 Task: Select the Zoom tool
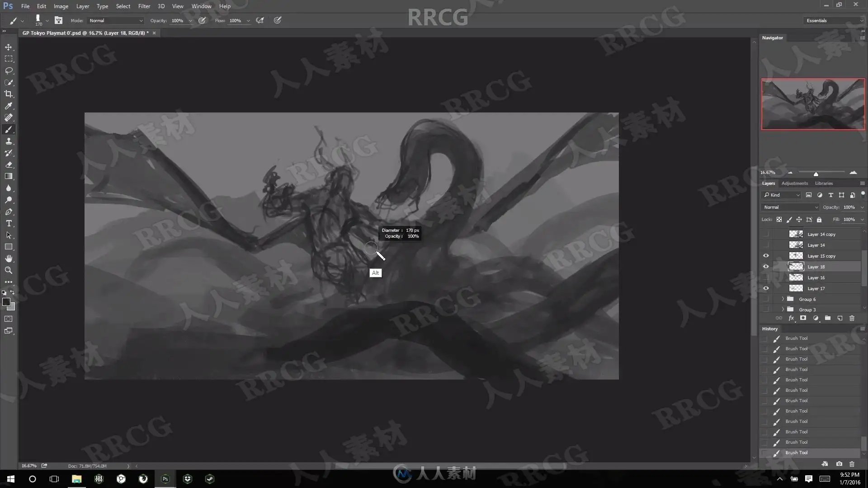tap(9, 270)
